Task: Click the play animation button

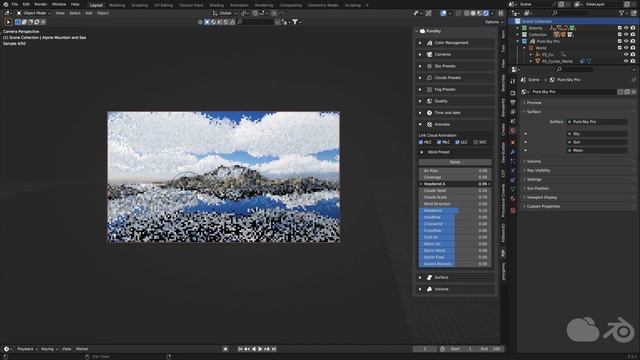Action: click(260, 349)
